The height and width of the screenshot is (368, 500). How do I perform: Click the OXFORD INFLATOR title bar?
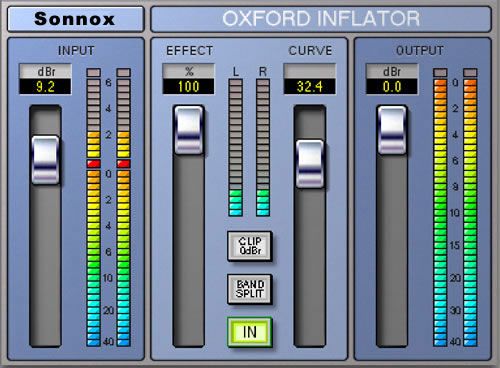coord(321,19)
